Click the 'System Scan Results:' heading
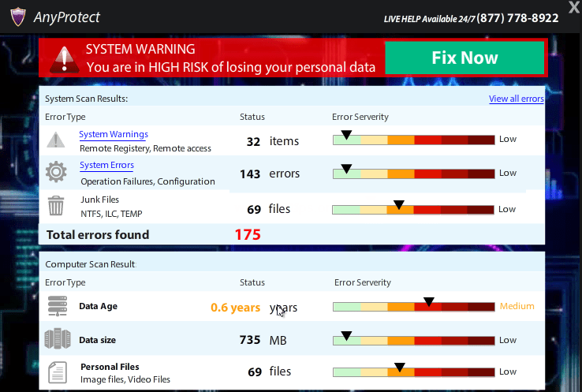Viewport: 582px width, 392px height. pyautogui.click(x=87, y=99)
